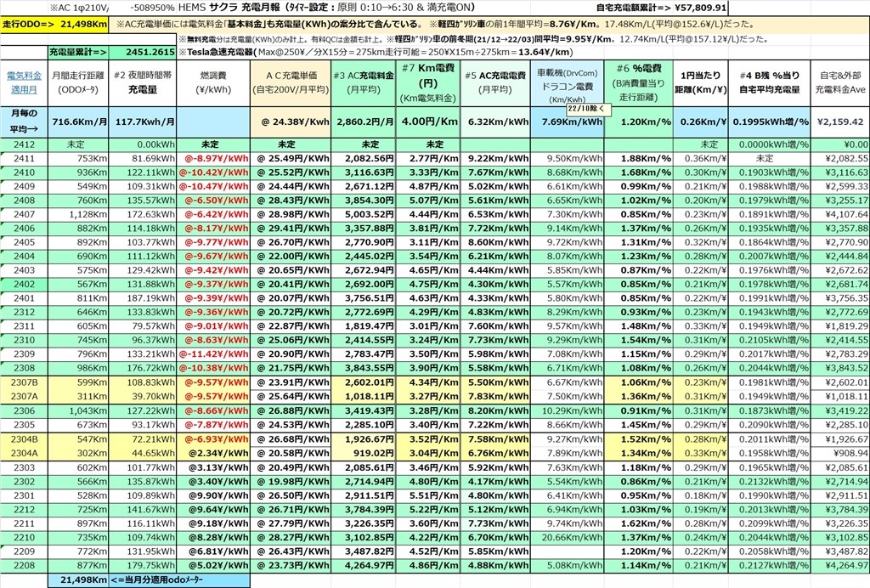
Task: Click the '#4 B残 %当り' header
Action: 770,82
